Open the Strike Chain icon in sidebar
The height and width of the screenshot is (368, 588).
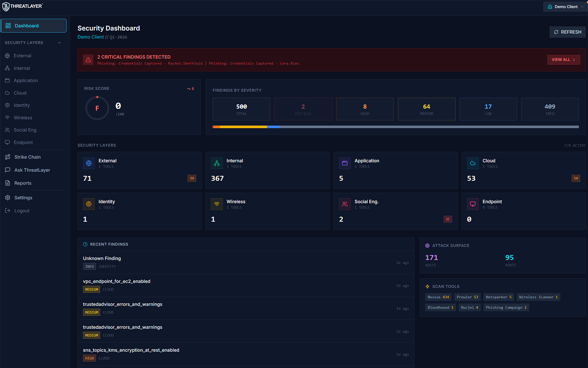coord(7,157)
